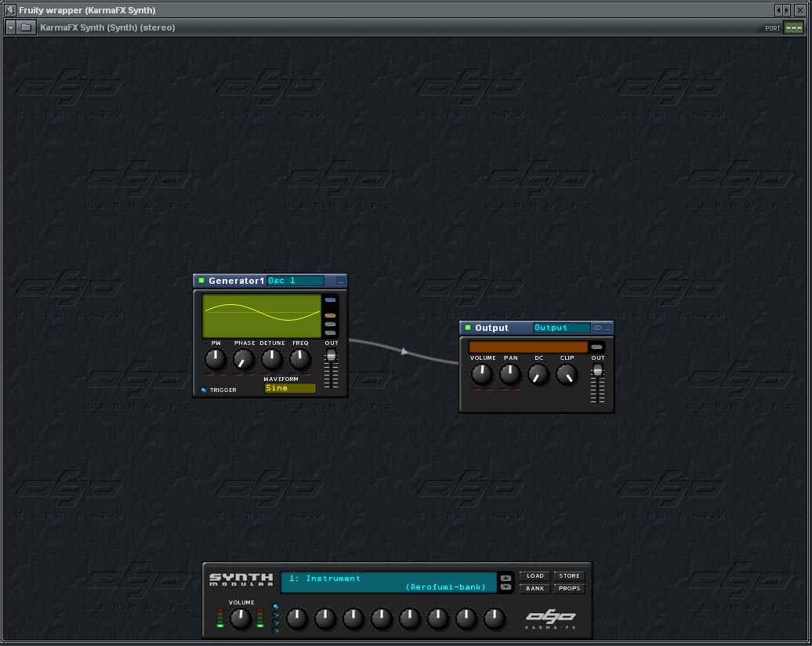Click the FREQ knob on Generator1
Viewport: 812px width, 646px height.
tap(300, 359)
